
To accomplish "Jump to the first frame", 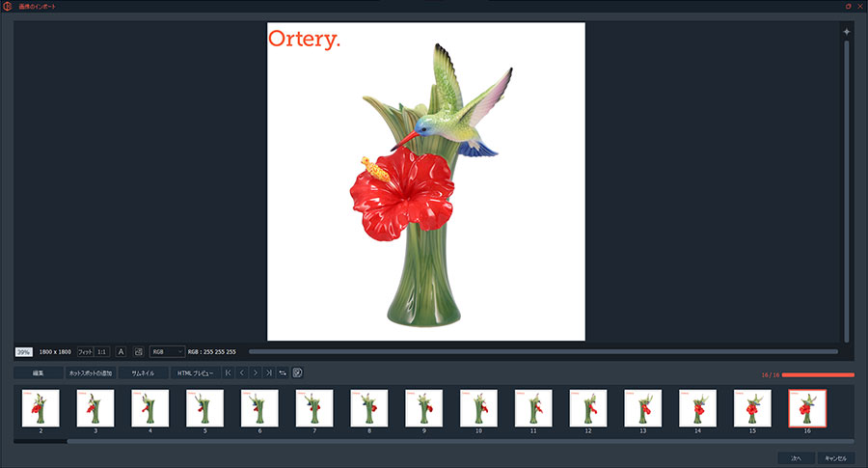I will [x=228, y=372].
